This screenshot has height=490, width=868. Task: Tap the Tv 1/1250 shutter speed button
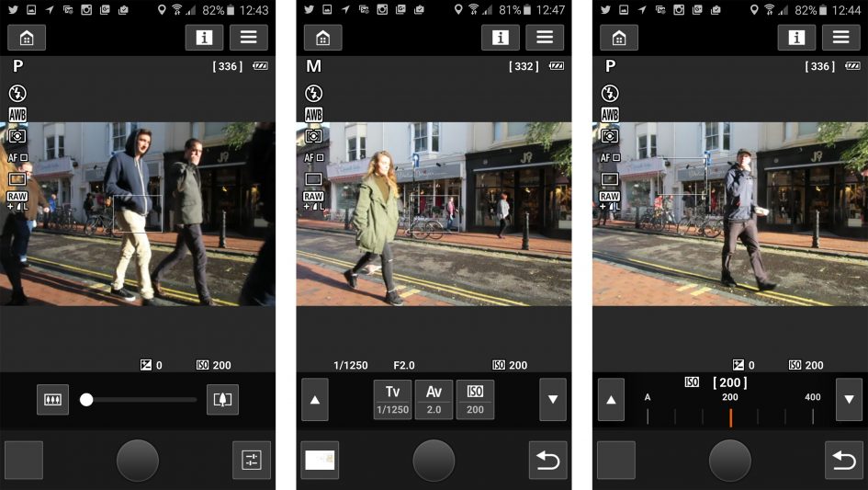(392, 400)
